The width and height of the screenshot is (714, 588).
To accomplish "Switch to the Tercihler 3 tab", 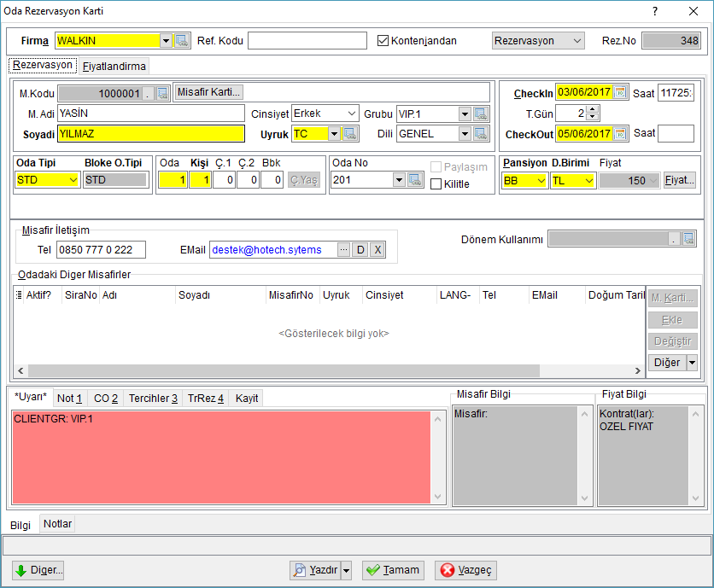I will click(153, 399).
